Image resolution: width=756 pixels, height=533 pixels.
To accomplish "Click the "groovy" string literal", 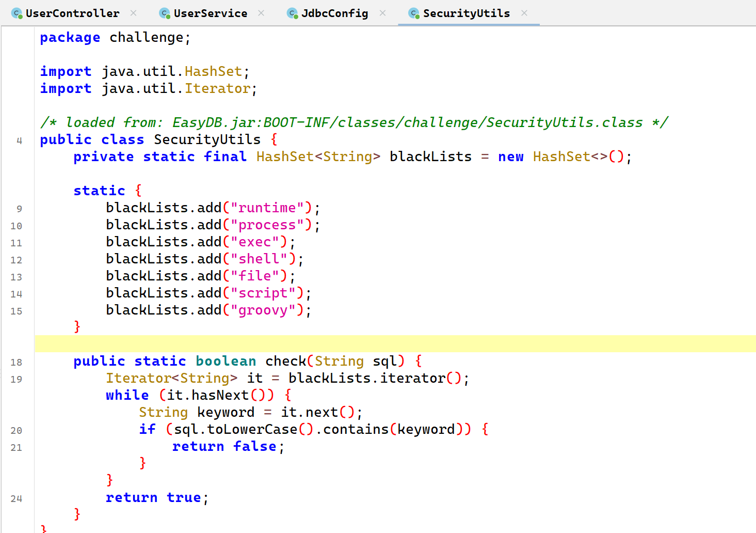I will pyautogui.click(x=266, y=310).
